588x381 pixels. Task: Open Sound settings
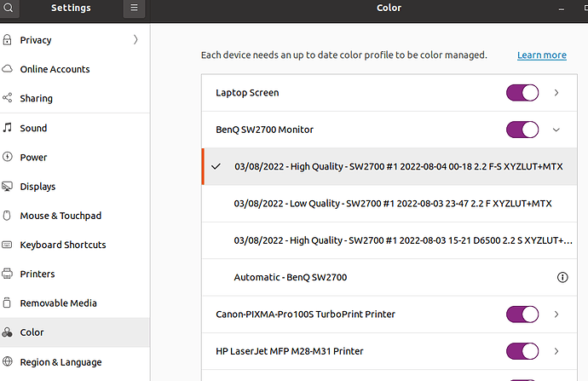tap(75, 128)
